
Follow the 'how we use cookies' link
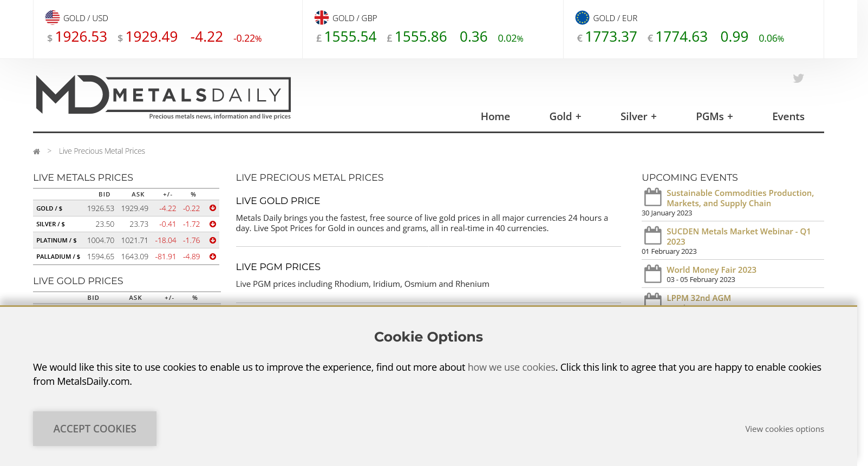click(511, 367)
